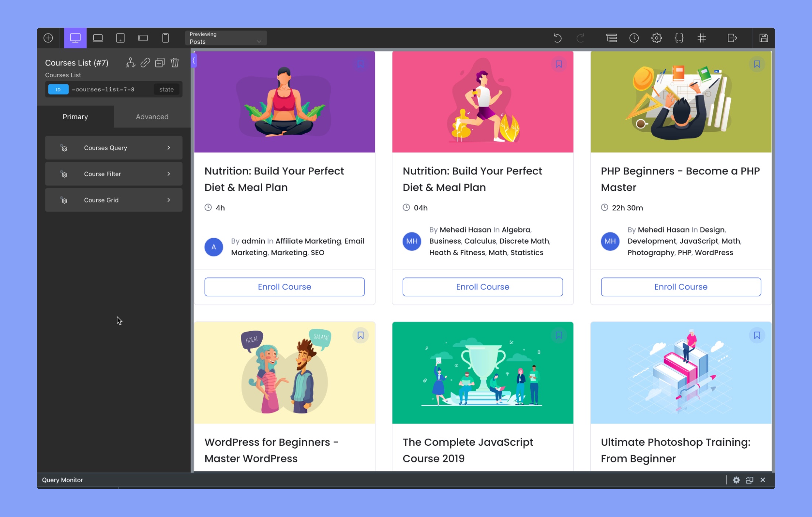This screenshot has height=517, width=812.
Task: Click the blue A author avatar
Action: point(214,247)
